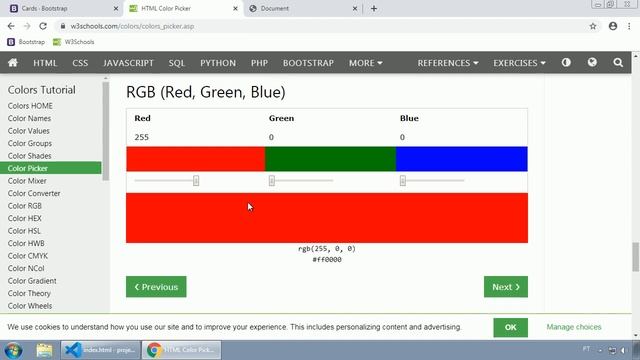Open the PYTHON menu item

pos(218,63)
